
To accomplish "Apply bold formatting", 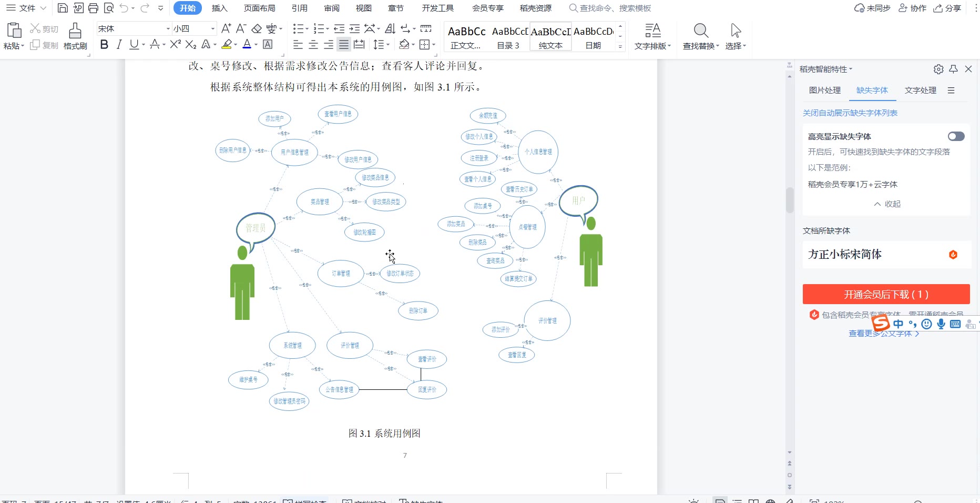I will [104, 45].
